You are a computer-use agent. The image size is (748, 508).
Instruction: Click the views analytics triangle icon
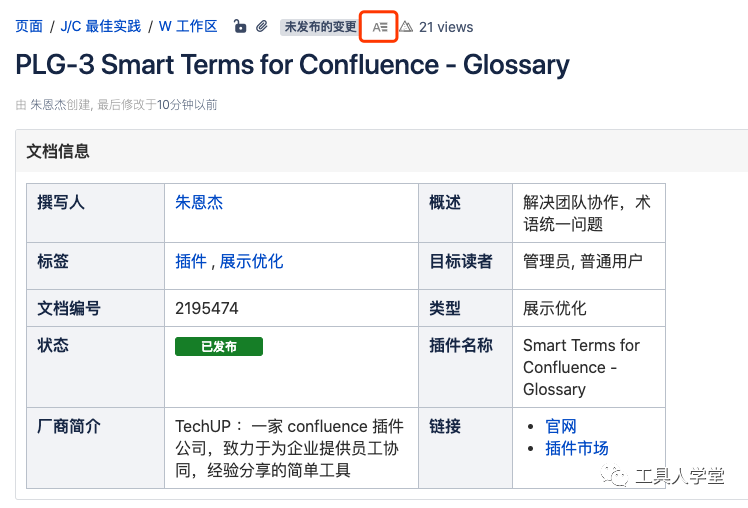pos(406,27)
